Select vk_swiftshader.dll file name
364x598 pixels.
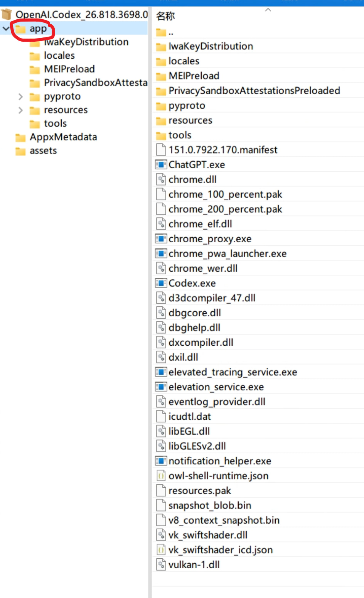click(208, 535)
